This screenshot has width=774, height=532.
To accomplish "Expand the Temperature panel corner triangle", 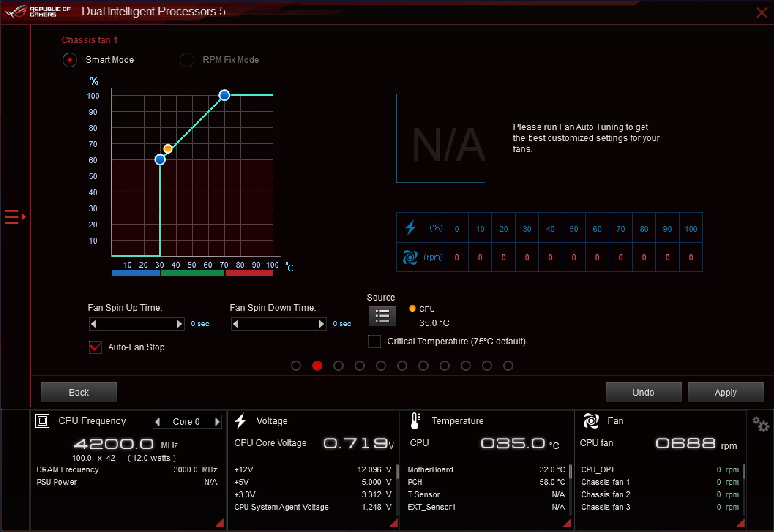I will tap(567, 523).
